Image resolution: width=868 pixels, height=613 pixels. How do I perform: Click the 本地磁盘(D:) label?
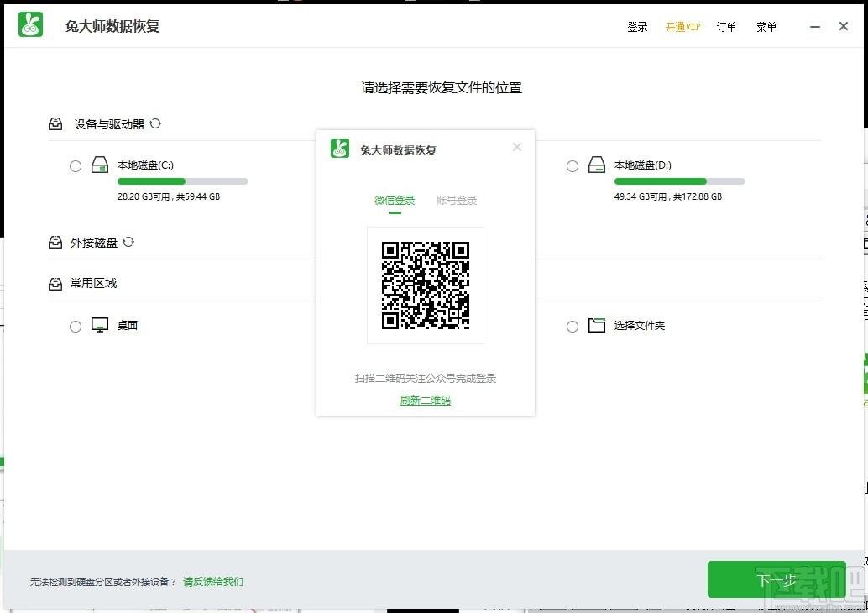(x=643, y=165)
